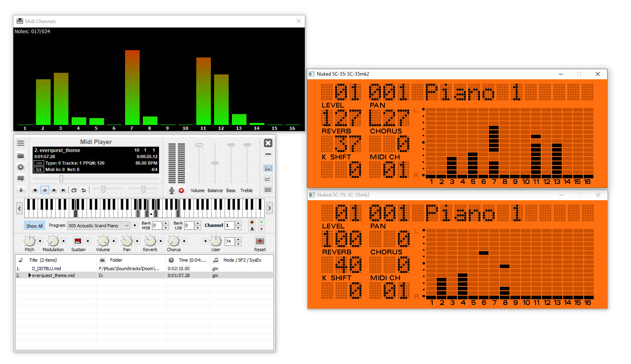Open settings via the gear icon
The image size is (631, 364).
(21, 167)
